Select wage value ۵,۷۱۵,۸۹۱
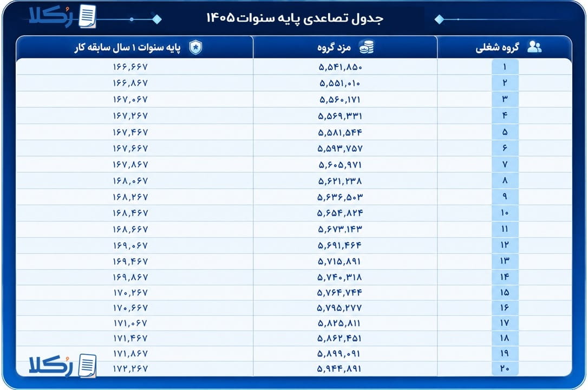588x390 pixels. pos(339,262)
